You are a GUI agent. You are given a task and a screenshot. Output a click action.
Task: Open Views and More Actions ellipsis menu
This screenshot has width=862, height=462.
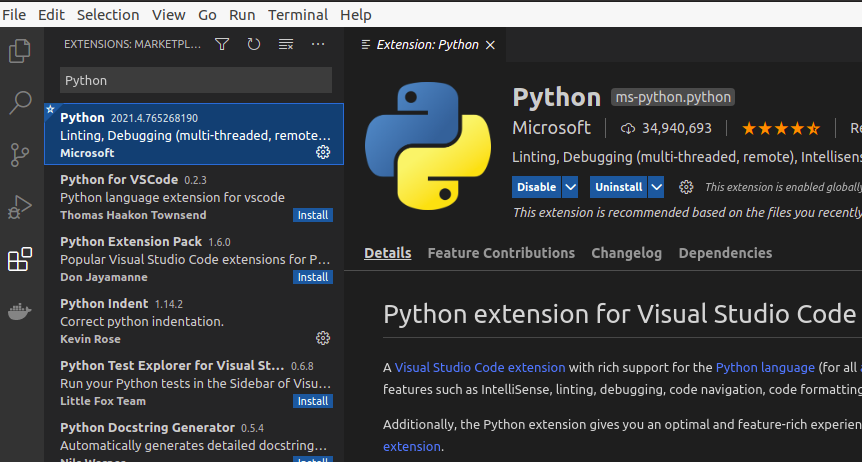[x=318, y=45]
